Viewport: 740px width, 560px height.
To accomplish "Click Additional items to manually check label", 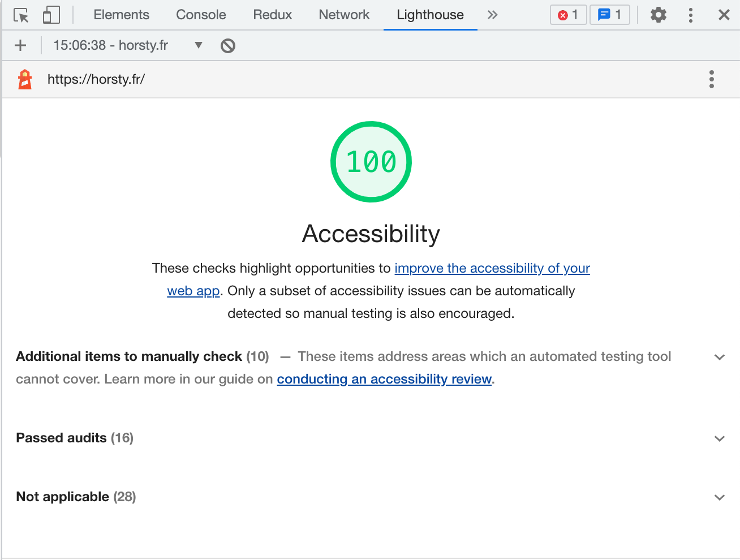I will (129, 356).
